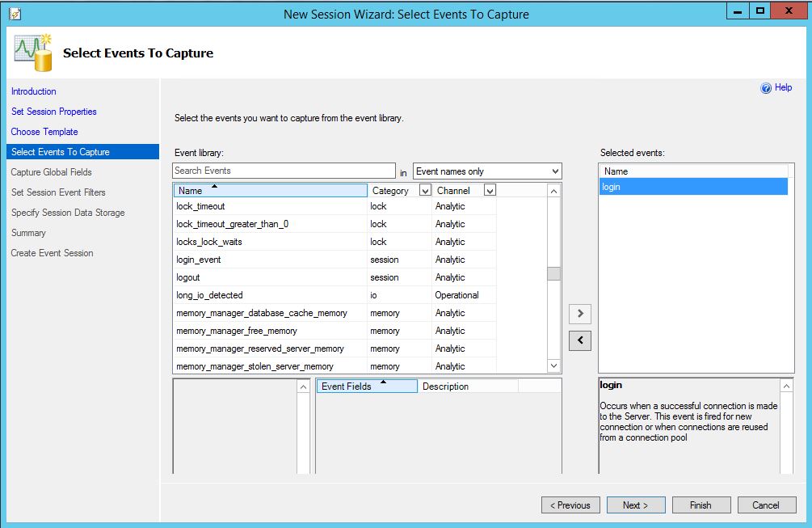Click the event library scroll up arrow
Viewport: 812px width, 528px height.
click(x=553, y=191)
